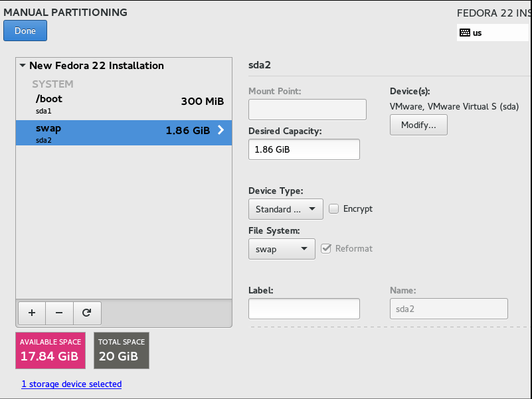Click the Modify... devices button

click(x=418, y=125)
